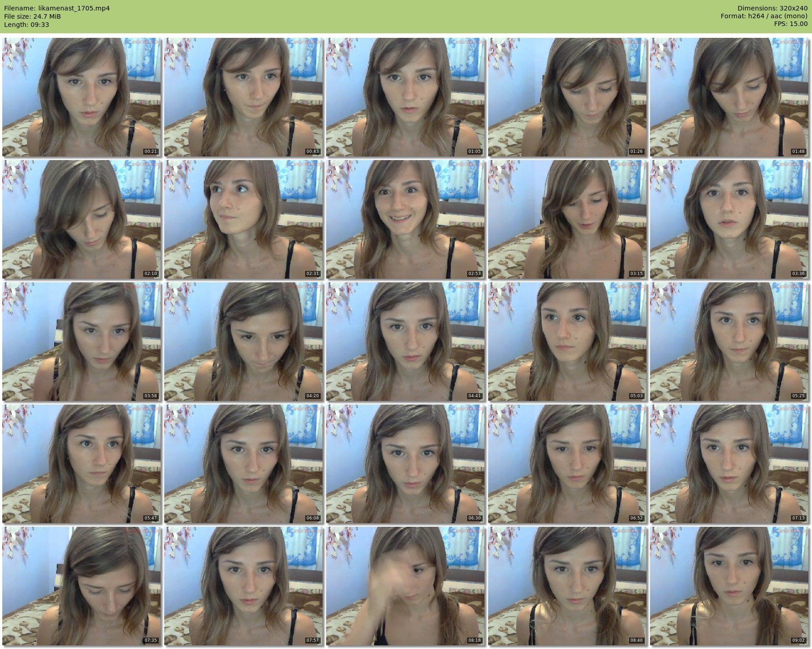Screen dimensions: 812x649
Task: Click the 'File size: 24.7 MiB' text
Action: pyautogui.click(x=32, y=16)
